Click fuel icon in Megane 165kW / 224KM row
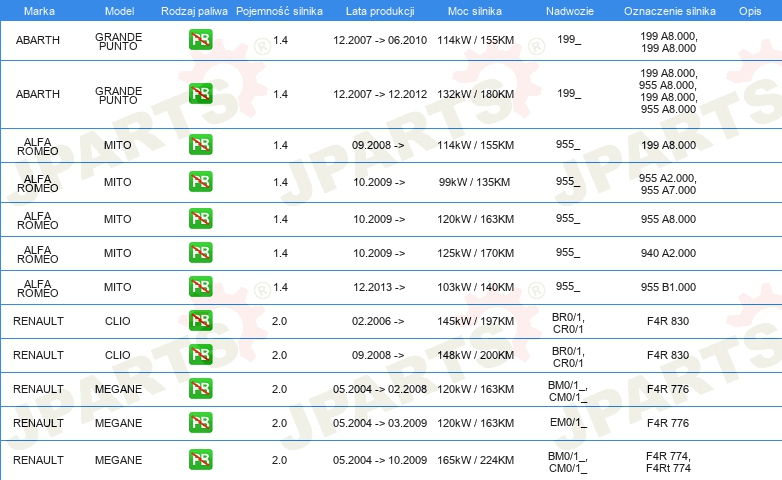 tap(200, 460)
